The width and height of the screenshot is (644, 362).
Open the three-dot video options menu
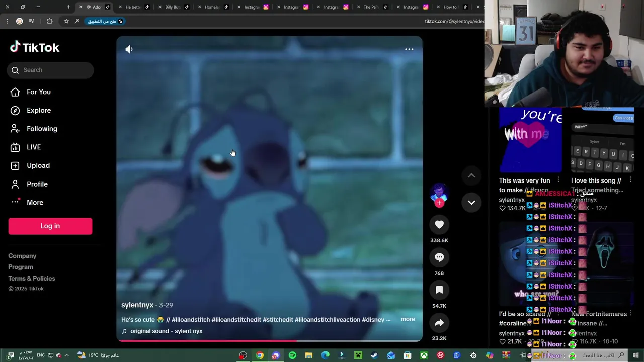pyautogui.click(x=409, y=49)
